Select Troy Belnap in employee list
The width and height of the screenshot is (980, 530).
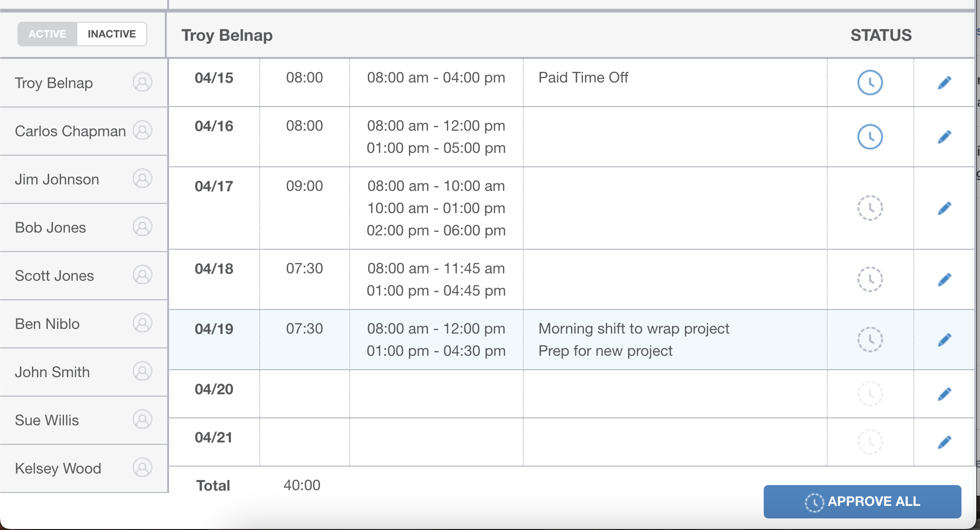[x=83, y=83]
